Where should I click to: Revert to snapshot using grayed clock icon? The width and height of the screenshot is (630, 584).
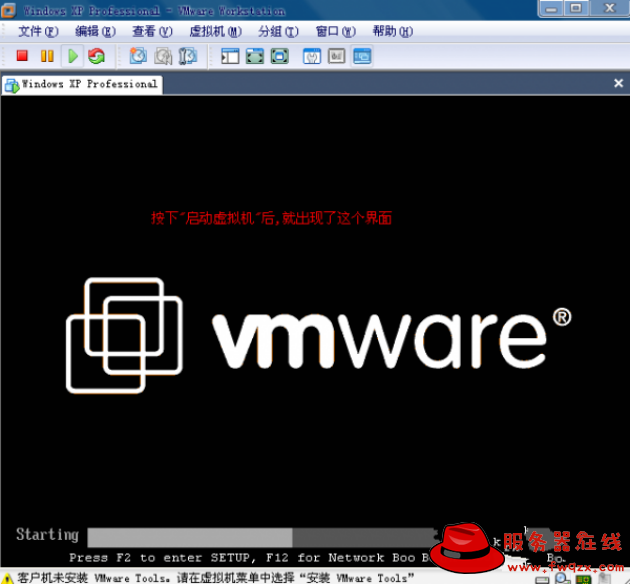point(163,56)
